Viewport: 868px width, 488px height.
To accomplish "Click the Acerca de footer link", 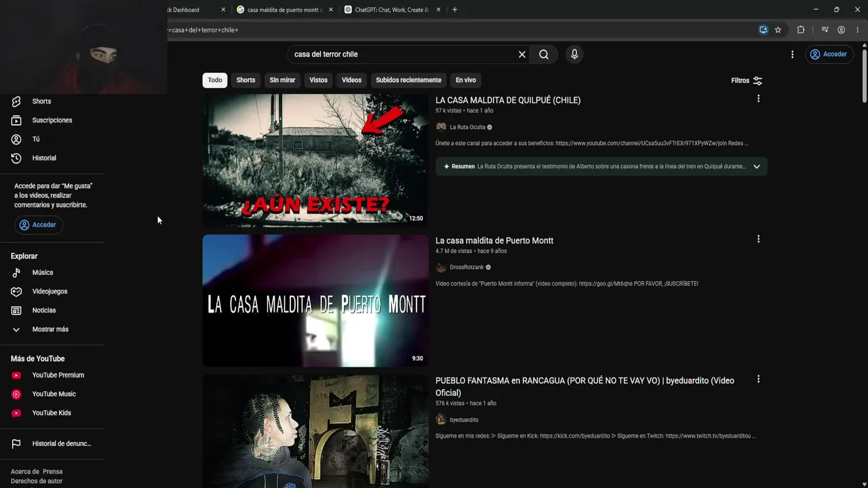I will click(24, 472).
